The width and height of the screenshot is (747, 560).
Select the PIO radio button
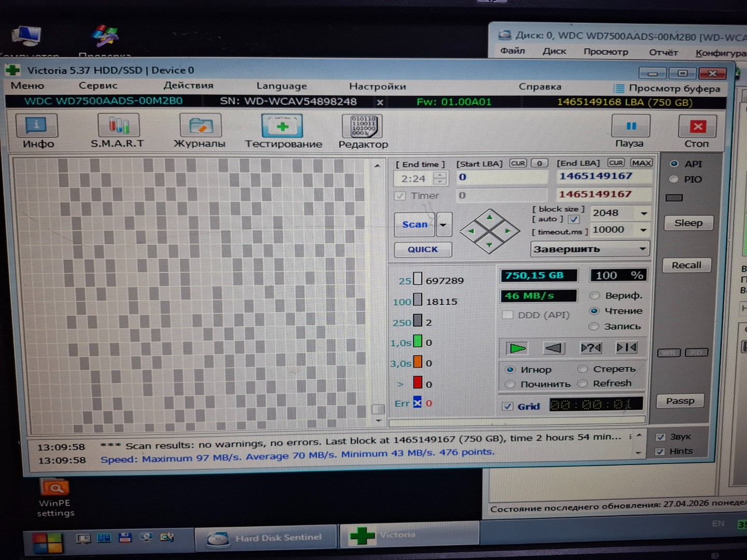click(674, 179)
